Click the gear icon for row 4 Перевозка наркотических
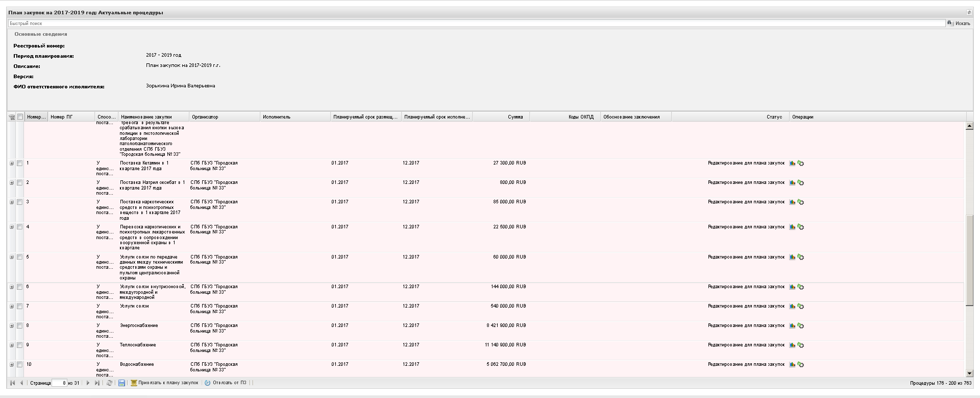The height and width of the screenshot is (398, 980). click(800, 227)
